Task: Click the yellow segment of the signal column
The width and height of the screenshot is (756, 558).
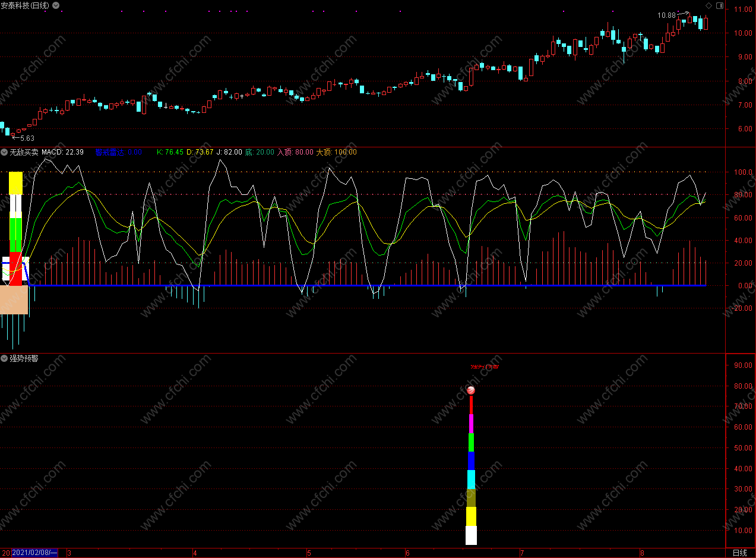Action: coord(471,516)
